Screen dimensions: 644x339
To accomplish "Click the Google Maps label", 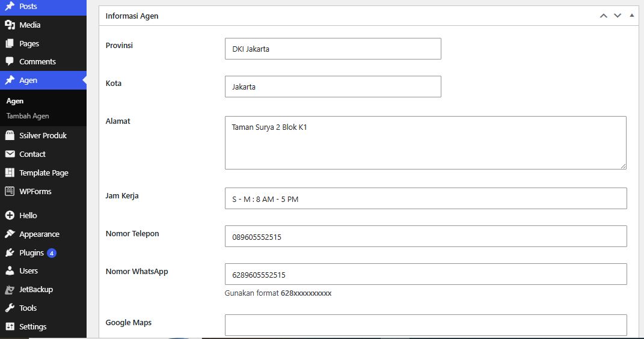I will 129,323.
